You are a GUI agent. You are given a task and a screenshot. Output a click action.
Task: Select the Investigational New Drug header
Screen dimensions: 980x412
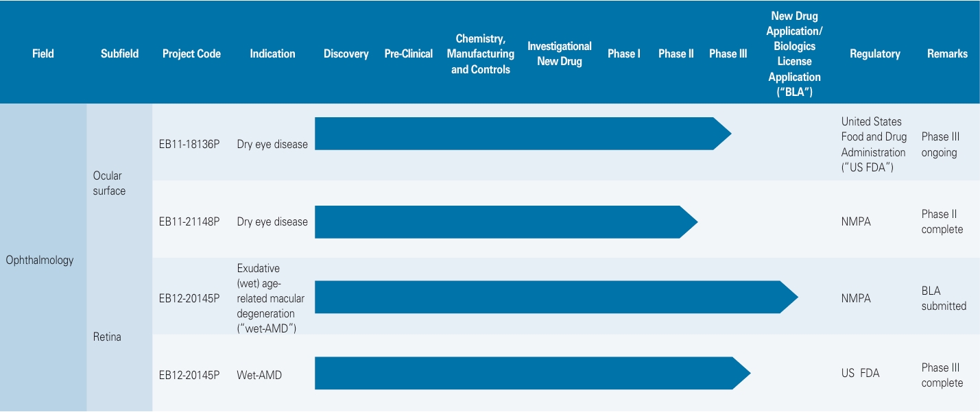(x=559, y=53)
